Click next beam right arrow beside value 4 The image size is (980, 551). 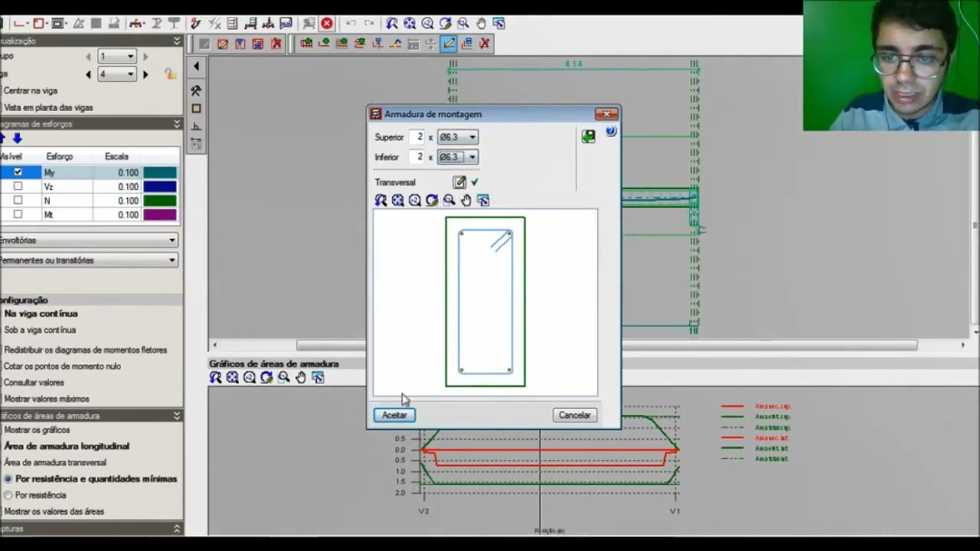pyautogui.click(x=145, y=74)
